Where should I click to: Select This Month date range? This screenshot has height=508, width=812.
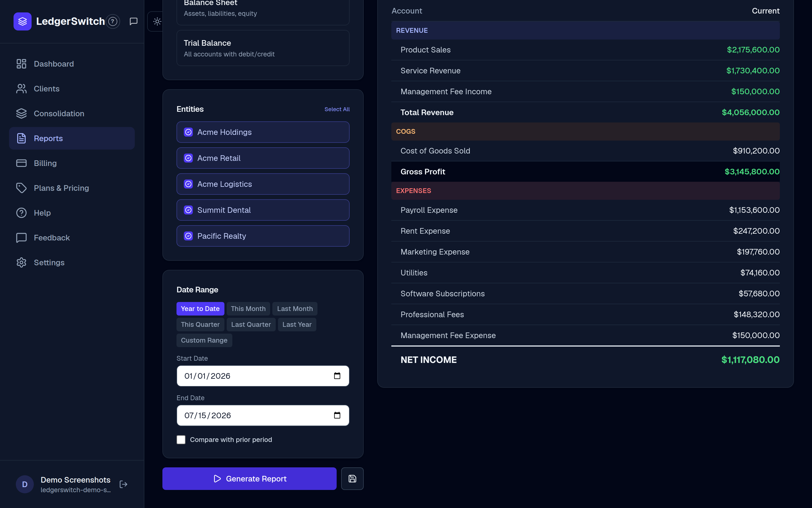pos(248,309)
